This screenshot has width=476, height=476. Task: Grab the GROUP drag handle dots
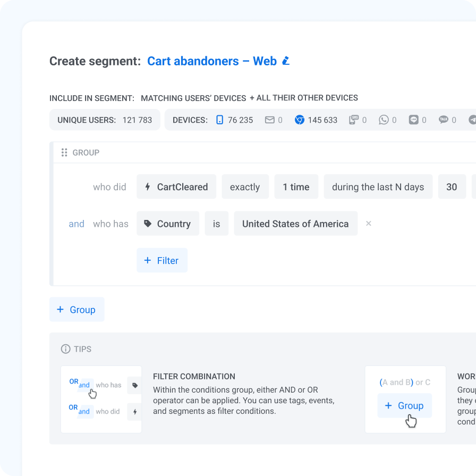64,152
